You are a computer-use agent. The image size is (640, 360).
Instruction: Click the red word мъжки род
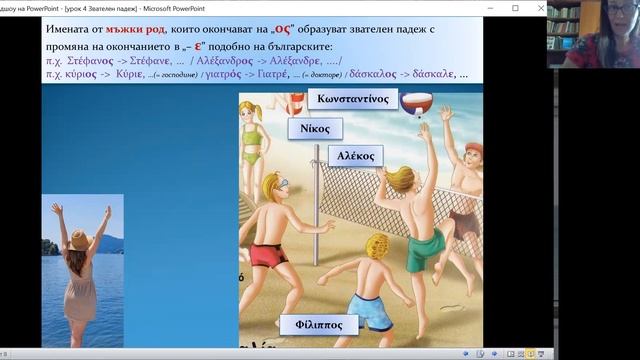click(135, 29)
